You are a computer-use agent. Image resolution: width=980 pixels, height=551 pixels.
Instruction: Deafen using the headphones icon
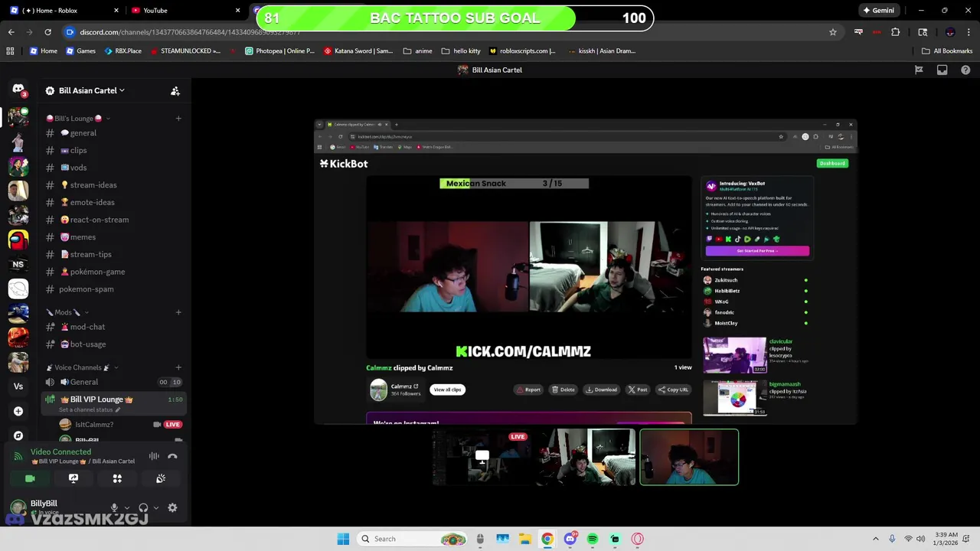point(143,507)
